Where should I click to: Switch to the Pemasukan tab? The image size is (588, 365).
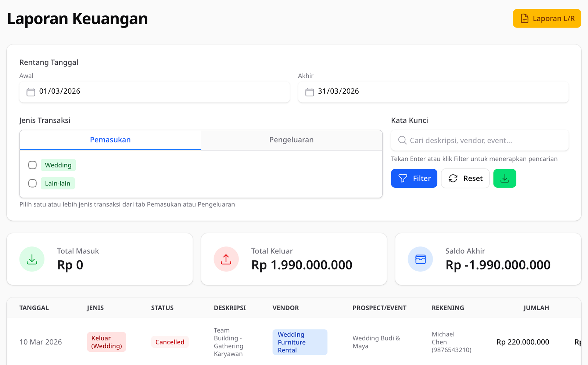pyautogui.click(x=110, y=140)
